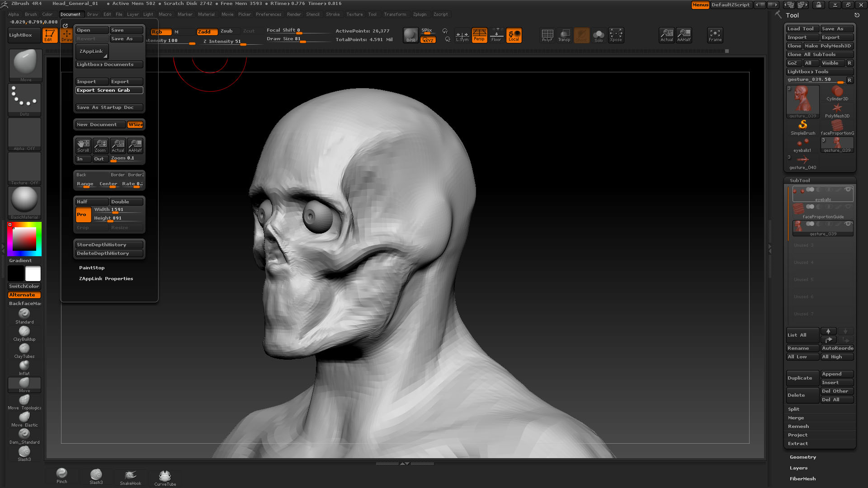
Task: Expand the Extract section
Action: click(x=798, y=444)
